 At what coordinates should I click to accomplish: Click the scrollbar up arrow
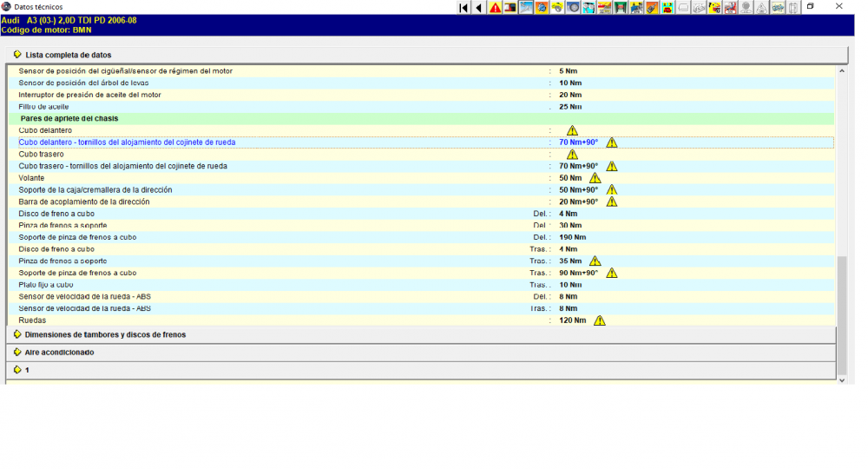[x=841, y=71]
